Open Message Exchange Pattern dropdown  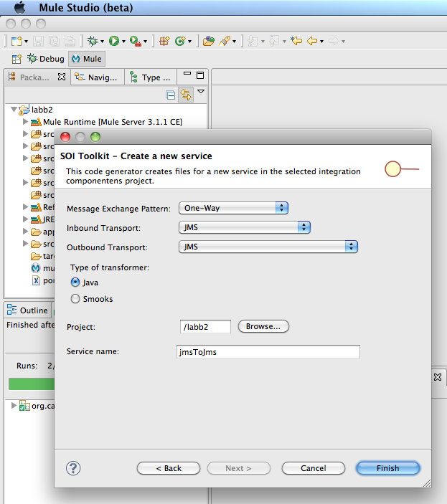pos(233,208)
